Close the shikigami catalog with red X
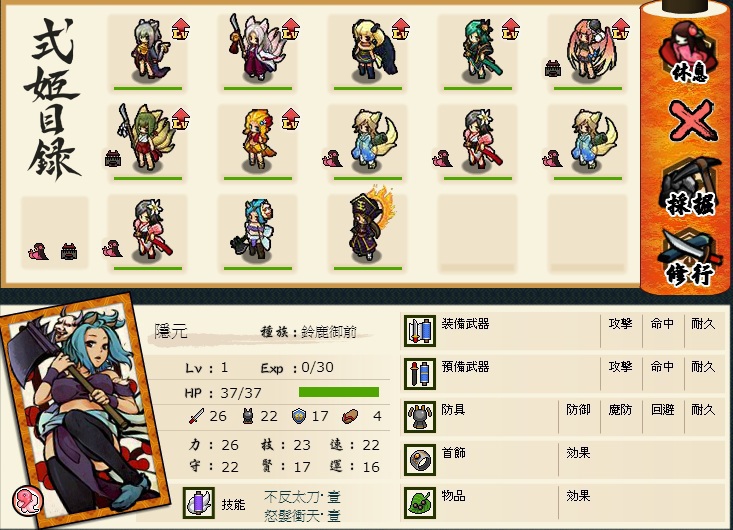The height and width of the screenshot is (530, 733). [x=692, y=121]
